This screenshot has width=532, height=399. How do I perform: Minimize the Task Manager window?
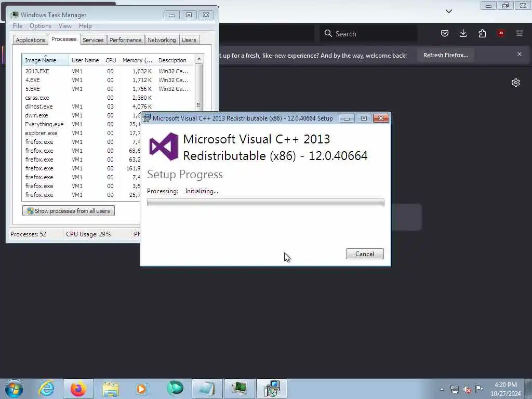(171, 15)
